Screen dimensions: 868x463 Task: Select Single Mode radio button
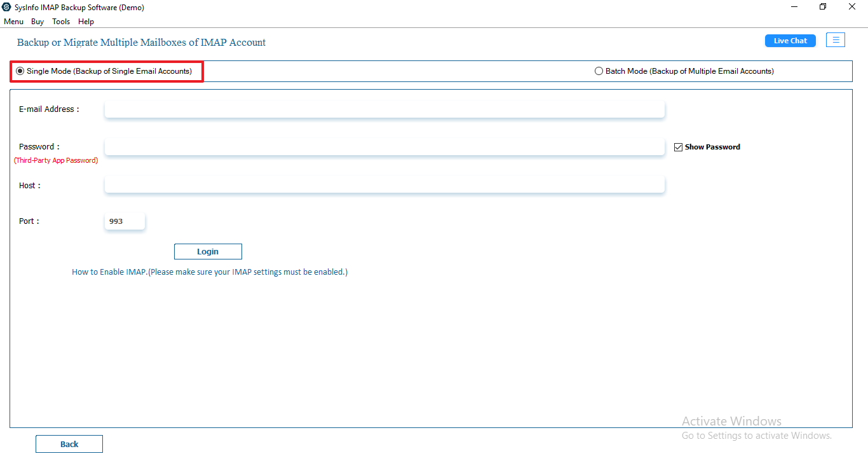pyautogui.click(x=20, y=71)
